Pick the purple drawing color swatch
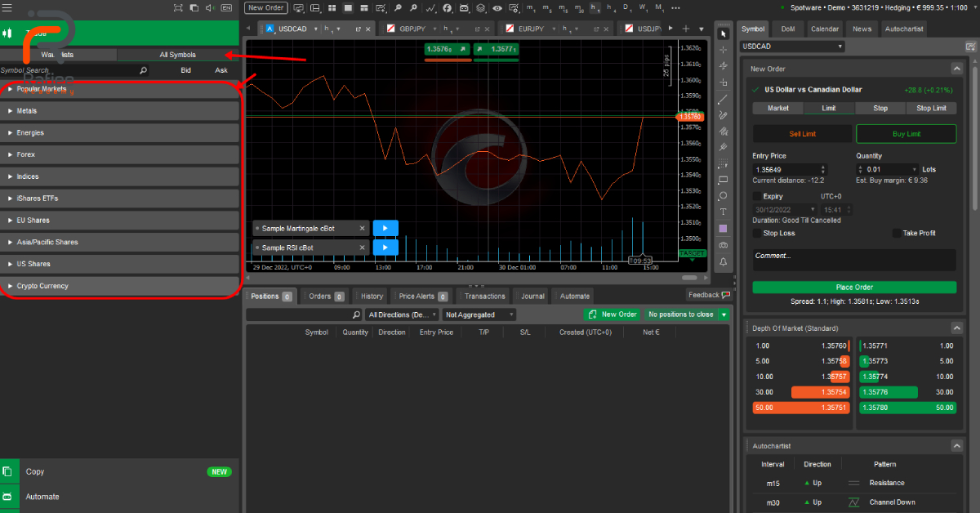The width and height of the screenshot is (980, 513). pos(723,229)
